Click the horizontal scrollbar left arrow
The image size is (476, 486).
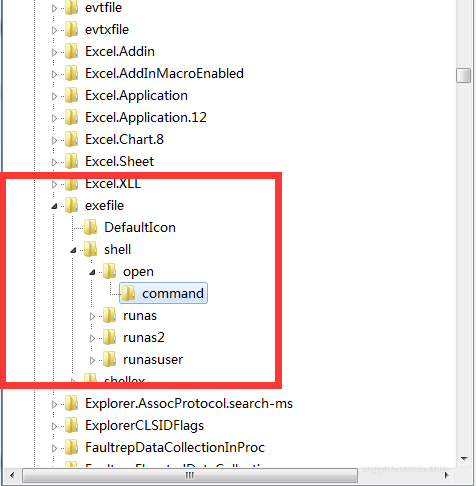(x=12, y=475)
